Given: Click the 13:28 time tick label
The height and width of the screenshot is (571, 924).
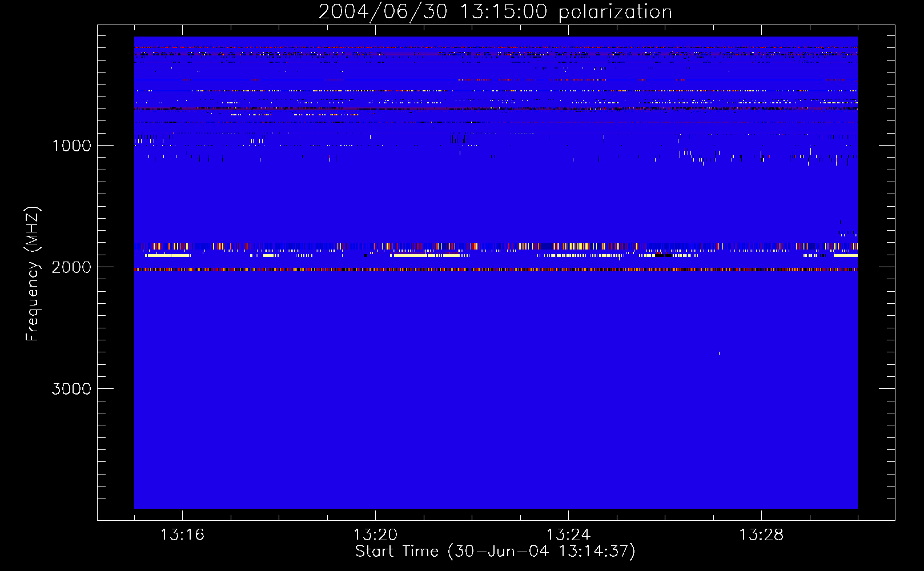Looking at the screenshot, I should coord(761,535).
